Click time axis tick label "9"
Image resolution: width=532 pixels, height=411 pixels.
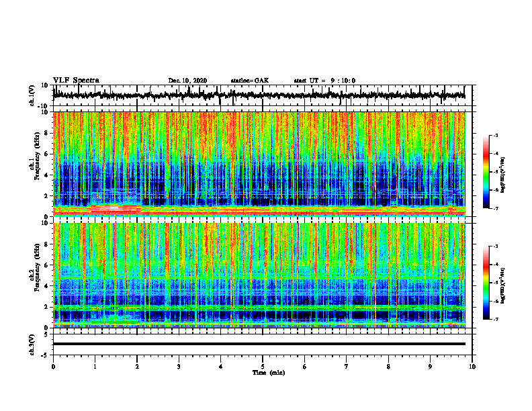[x=430, y=367]
